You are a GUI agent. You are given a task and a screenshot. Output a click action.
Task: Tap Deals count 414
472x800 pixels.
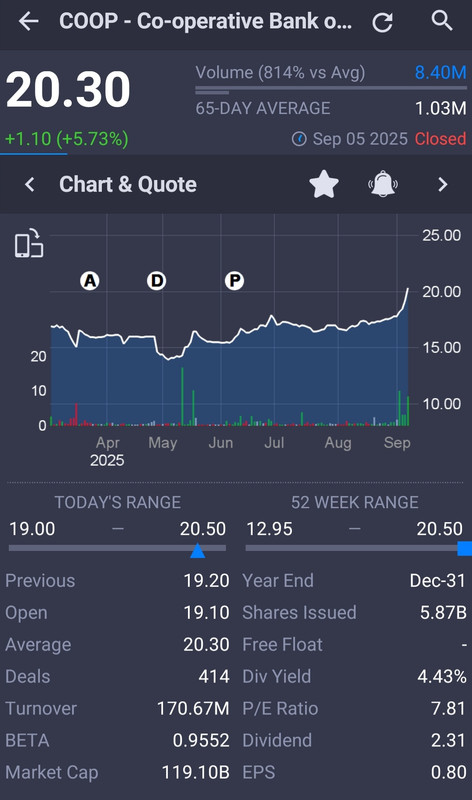214,677
